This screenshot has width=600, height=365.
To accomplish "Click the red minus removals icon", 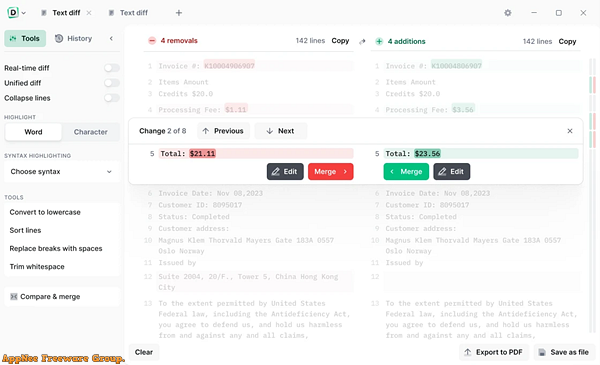I will point(152,41).
